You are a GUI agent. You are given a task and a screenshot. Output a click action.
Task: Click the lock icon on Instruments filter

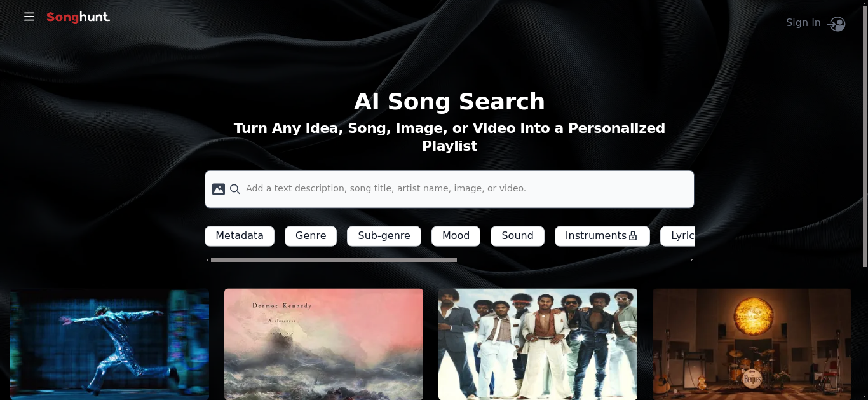[x=633, y=236]
